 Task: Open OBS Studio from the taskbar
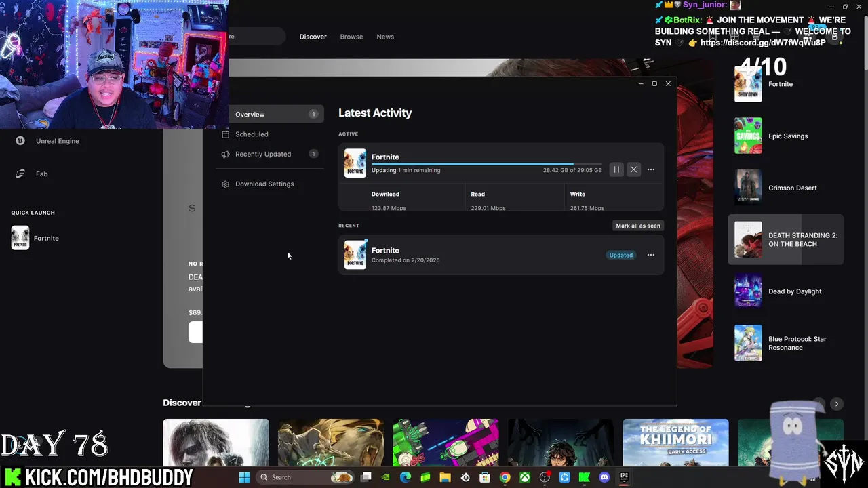pyautogui.click(x=545, y=477)
